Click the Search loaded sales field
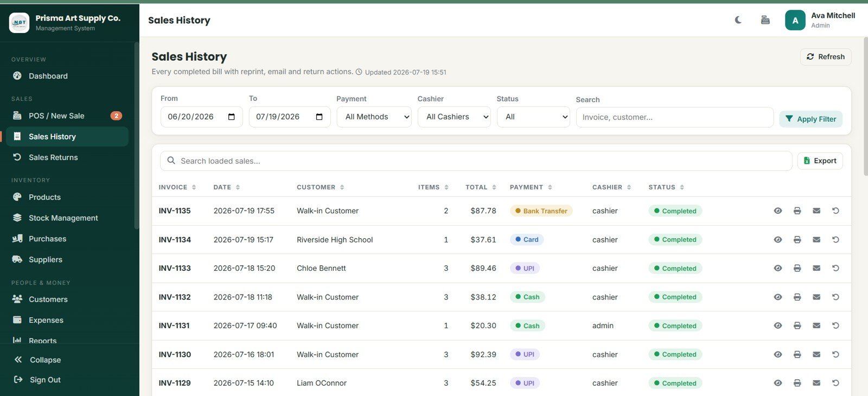The image size is (868, 396). [476, 161]
